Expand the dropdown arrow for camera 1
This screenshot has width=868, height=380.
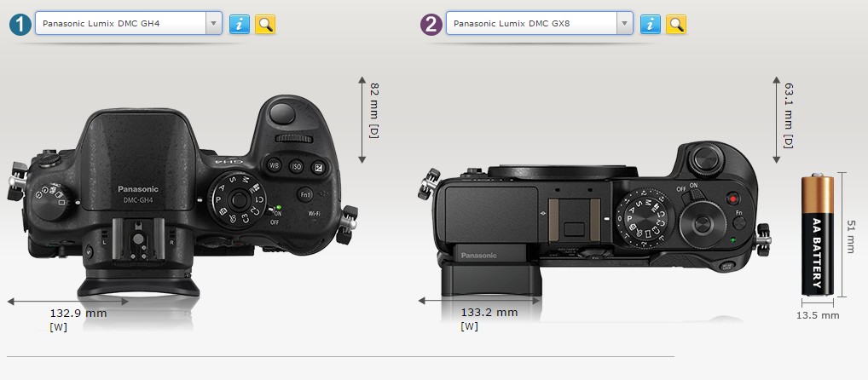(212, 24)
